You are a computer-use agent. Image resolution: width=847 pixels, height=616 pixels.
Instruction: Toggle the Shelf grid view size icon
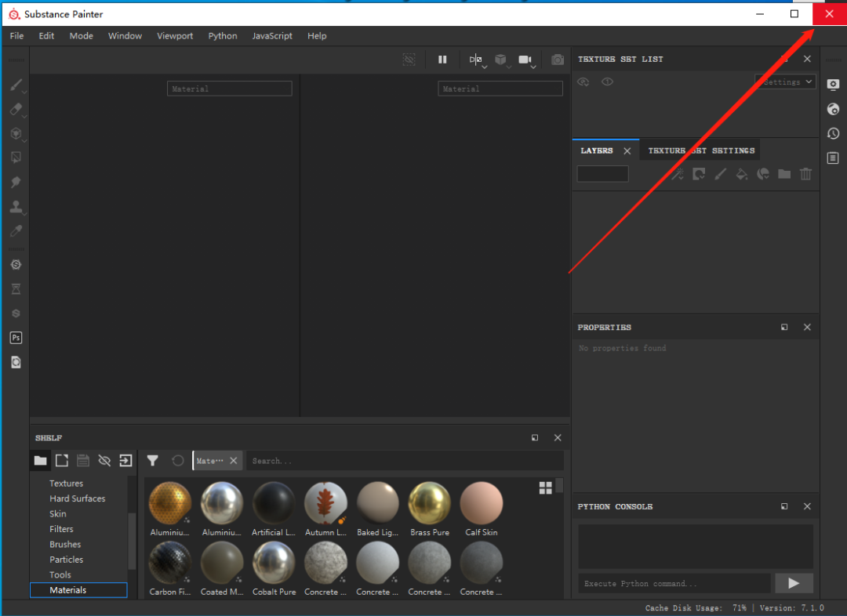click(546, 488)
